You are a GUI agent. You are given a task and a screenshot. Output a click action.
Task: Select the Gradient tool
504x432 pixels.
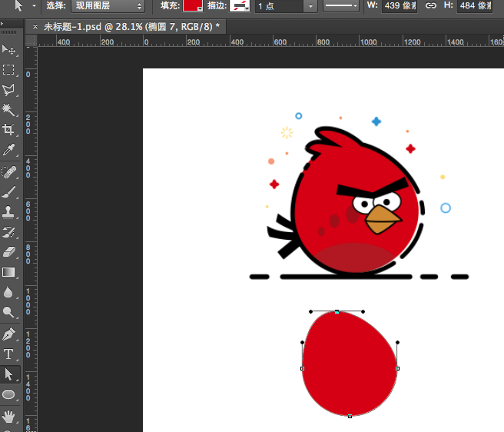coord(8,272)
